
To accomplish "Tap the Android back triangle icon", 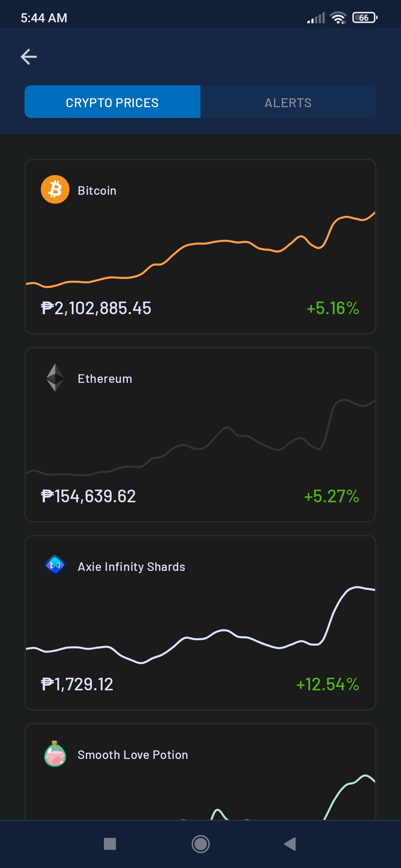I will (x=290, y=844).
